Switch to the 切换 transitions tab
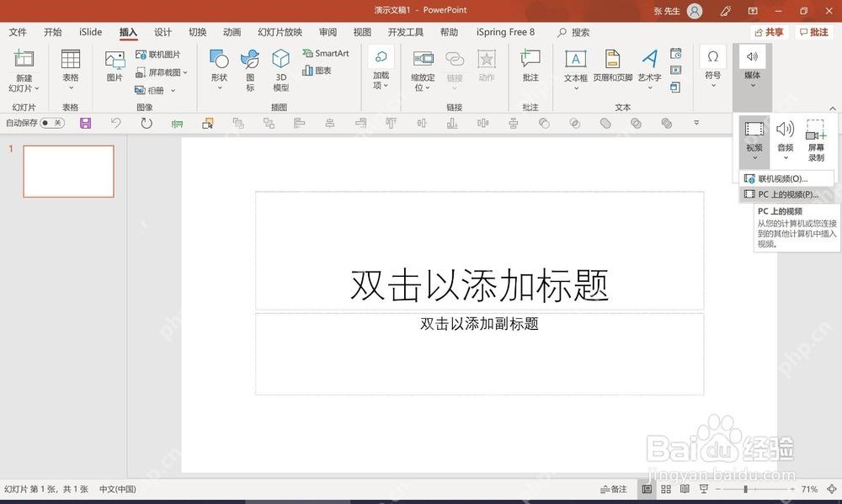Screen dimensions: 842x504 (198, 32)
